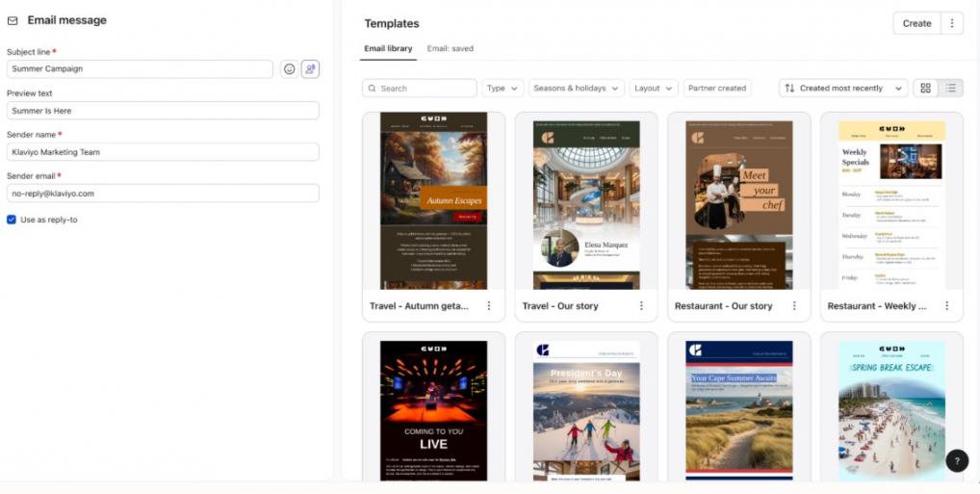Open emoji picker for subject line
Viewport: 980px width, 494px height.
tap(289, 69)
